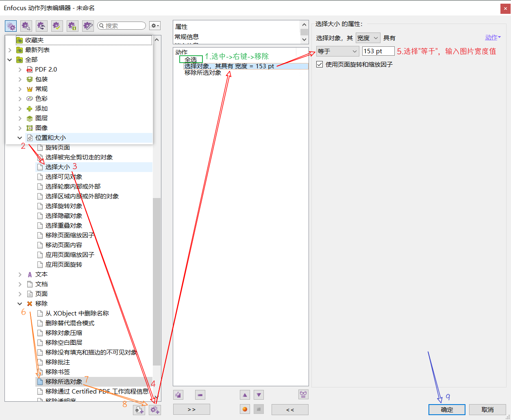Collapse the 全部 tree node
The image size is (511, 420).
10,60
